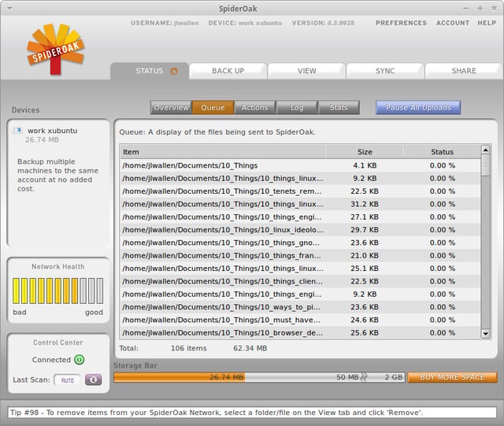Click the Connected status text
The height and width of the screenshot is (426, 504).
tap(51, 360)
